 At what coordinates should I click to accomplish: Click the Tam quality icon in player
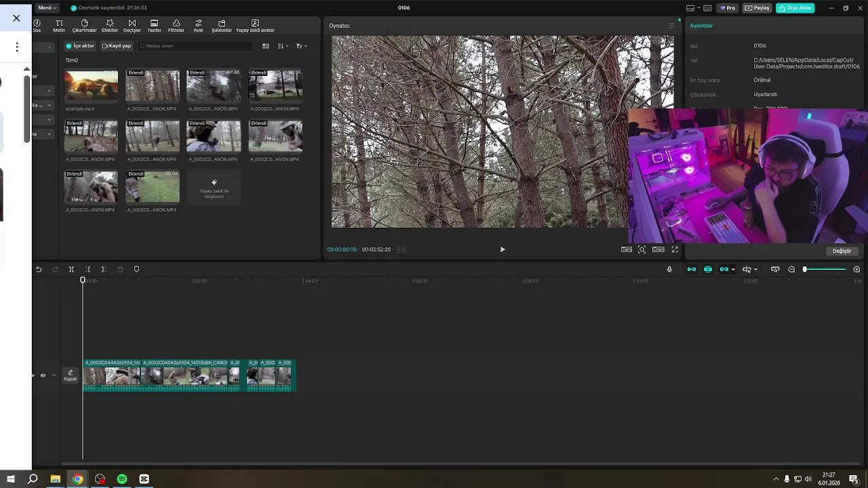[627, 249]
